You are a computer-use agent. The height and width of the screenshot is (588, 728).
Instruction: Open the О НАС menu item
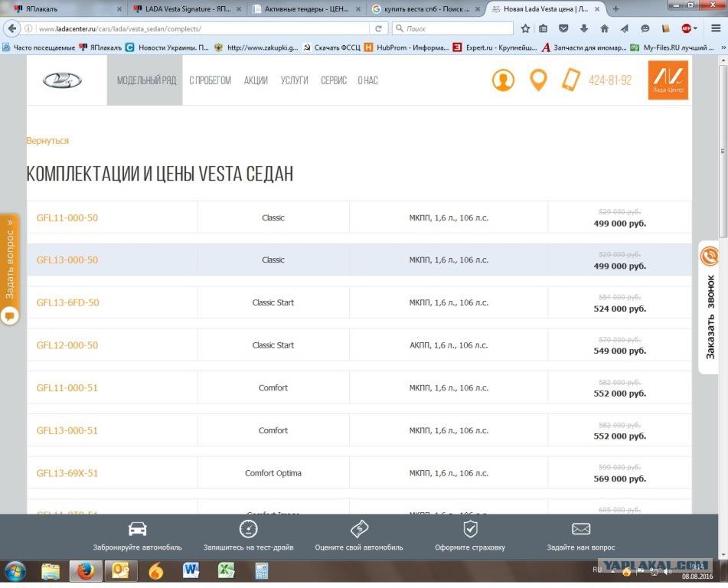[x=367, y=80]
